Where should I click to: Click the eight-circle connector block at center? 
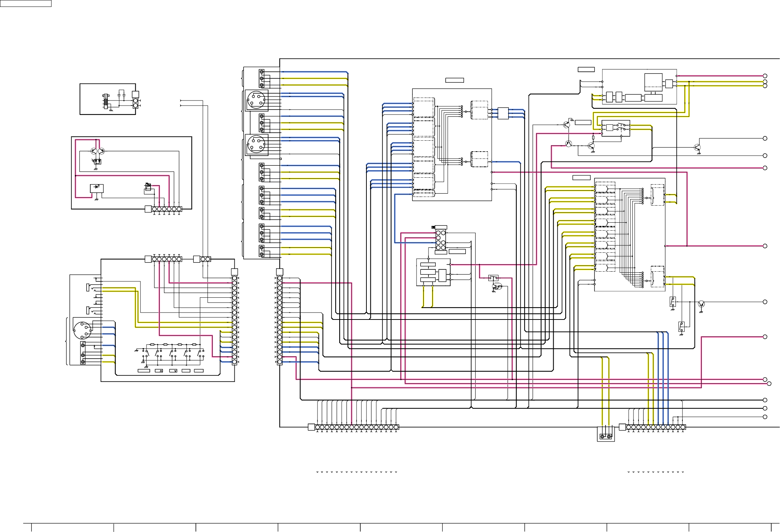[441, 240]
